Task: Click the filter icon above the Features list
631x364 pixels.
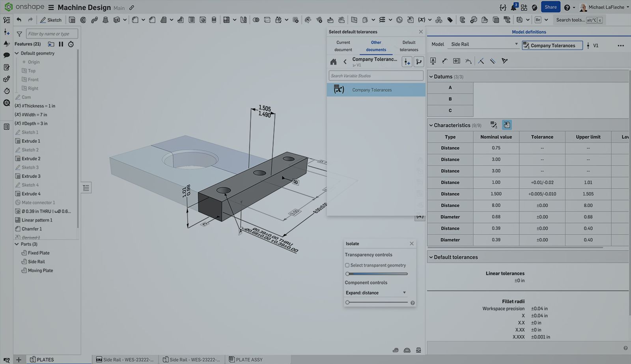Action: tap(19, 34)
